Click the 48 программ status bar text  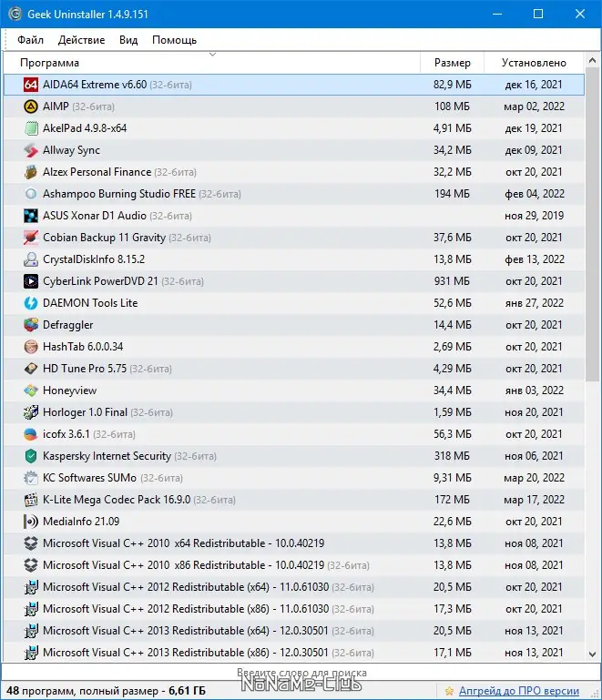pos(106,691)
